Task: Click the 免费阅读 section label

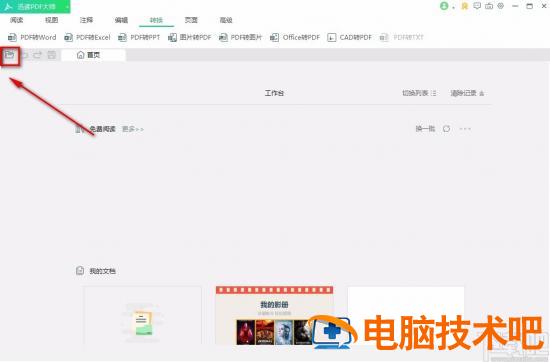Action: (102, 129)
